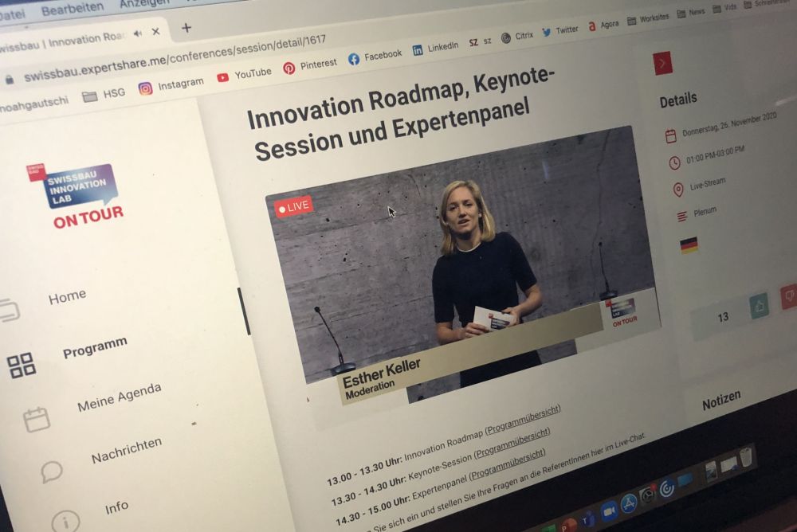Screen dimensions: 797x532
Task: Toggle the red thumbs-down button
Action: coord(789,295)
